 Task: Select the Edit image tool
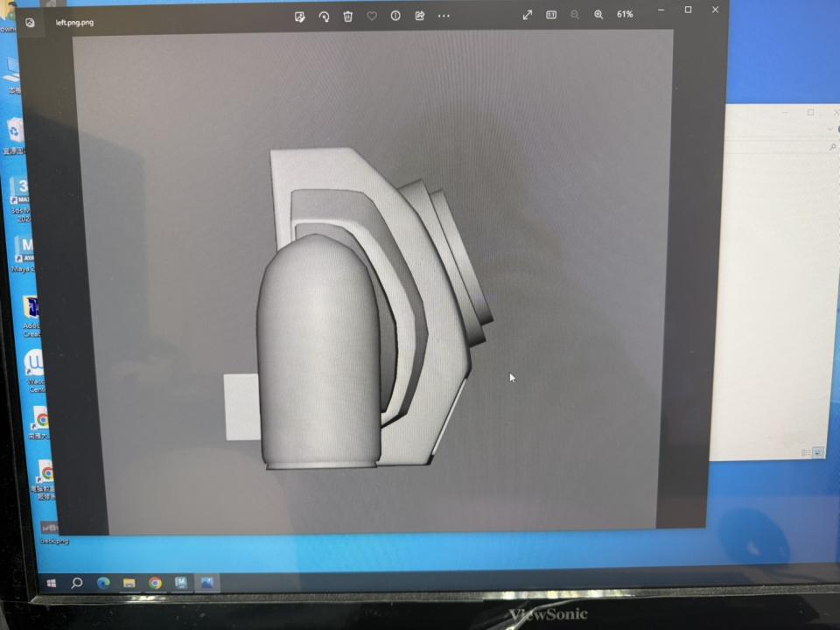[x=300, y=16]
